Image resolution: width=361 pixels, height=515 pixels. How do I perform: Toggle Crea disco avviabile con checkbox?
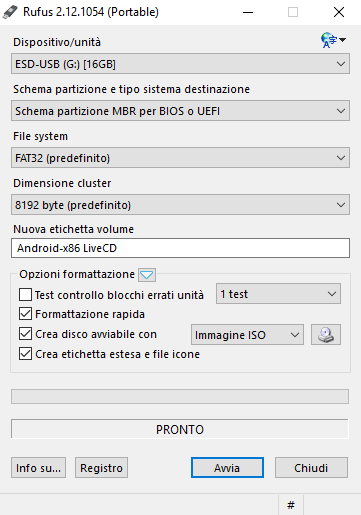click(26, 334)
